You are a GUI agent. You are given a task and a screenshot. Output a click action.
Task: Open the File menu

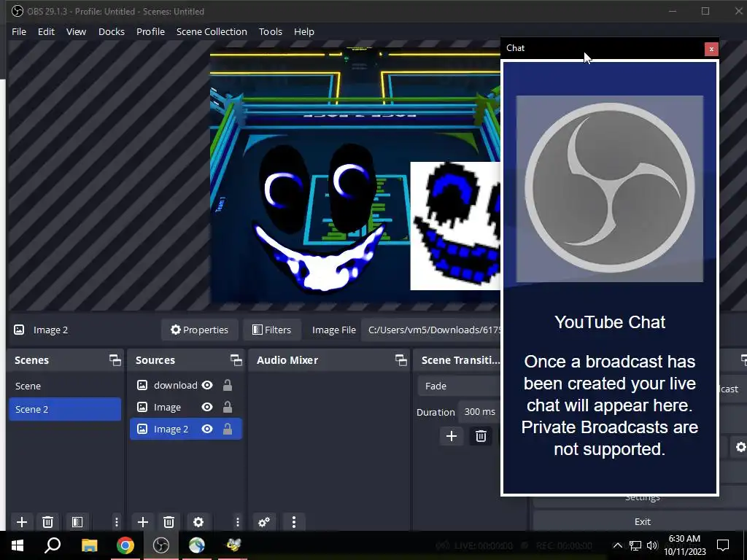(18, 31)
